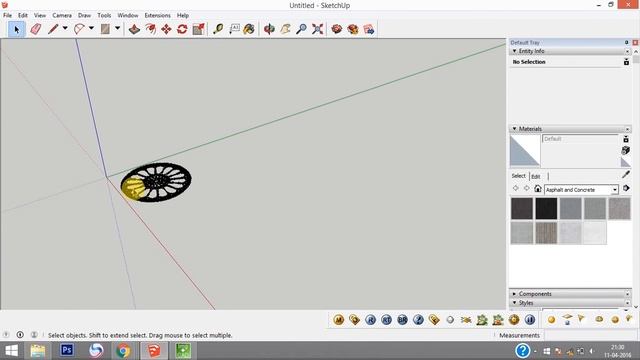This screenshot has height=360, width=640.
Task: Click the blue BR batch render icon
Action: point(402,320)
